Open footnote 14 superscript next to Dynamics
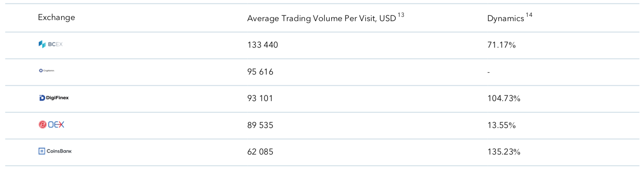The width and height of the screenshot is (644, 170). (x=529, y=15)
